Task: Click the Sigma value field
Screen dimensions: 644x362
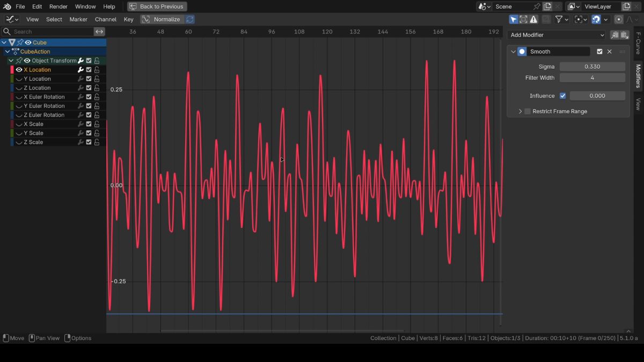Action: pos(592,67)
